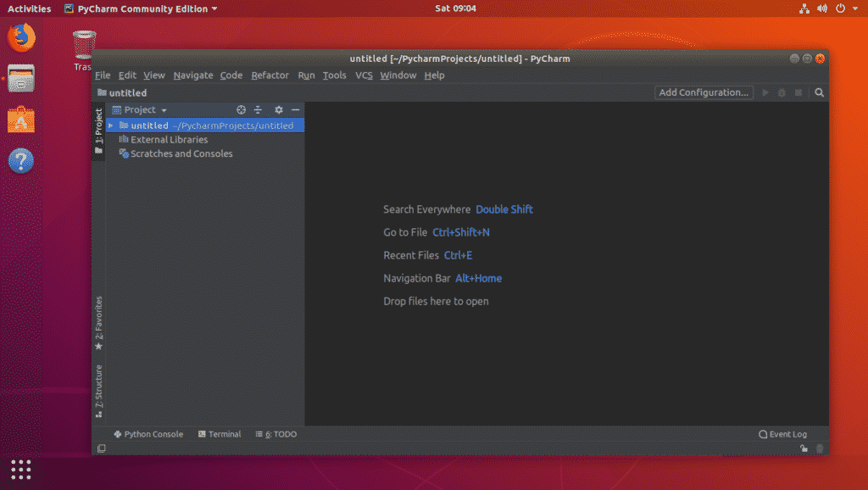Toggle tool window bars icon bottom-left
The width and height of the screenshot is (868, 490).
101,448
